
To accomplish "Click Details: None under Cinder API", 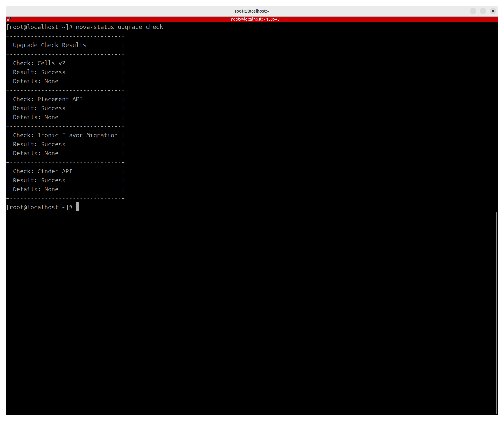I will coord(36,189).
